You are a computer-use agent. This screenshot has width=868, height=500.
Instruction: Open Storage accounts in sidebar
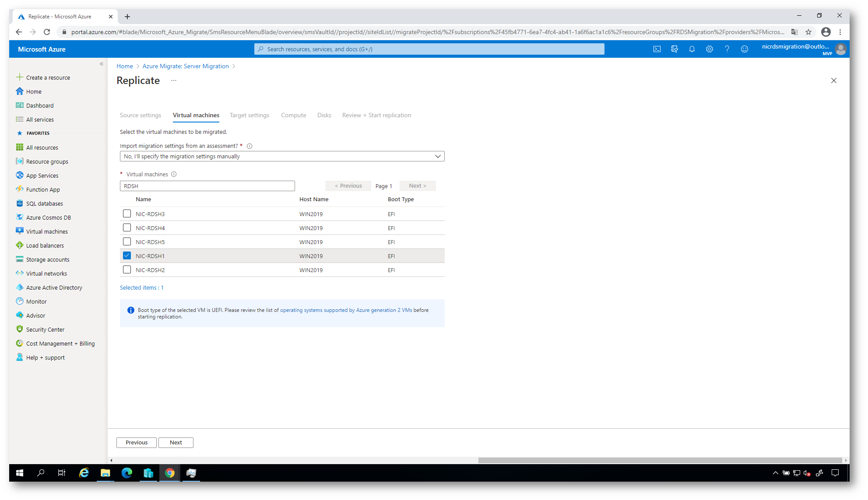click(48, 259)
